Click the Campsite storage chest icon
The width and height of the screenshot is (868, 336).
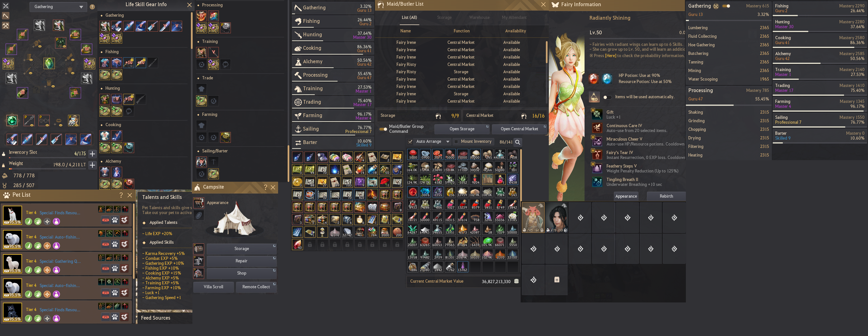click(x=199, y=249)
